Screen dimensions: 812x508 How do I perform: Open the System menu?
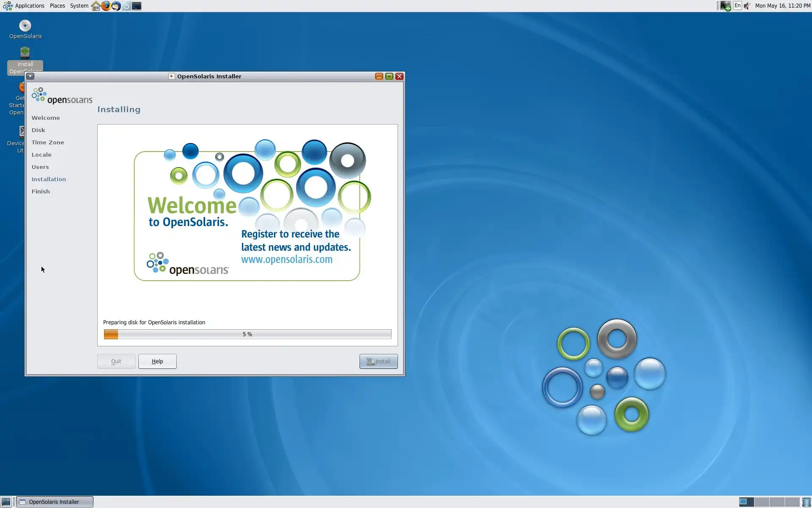tap(79, 6)
